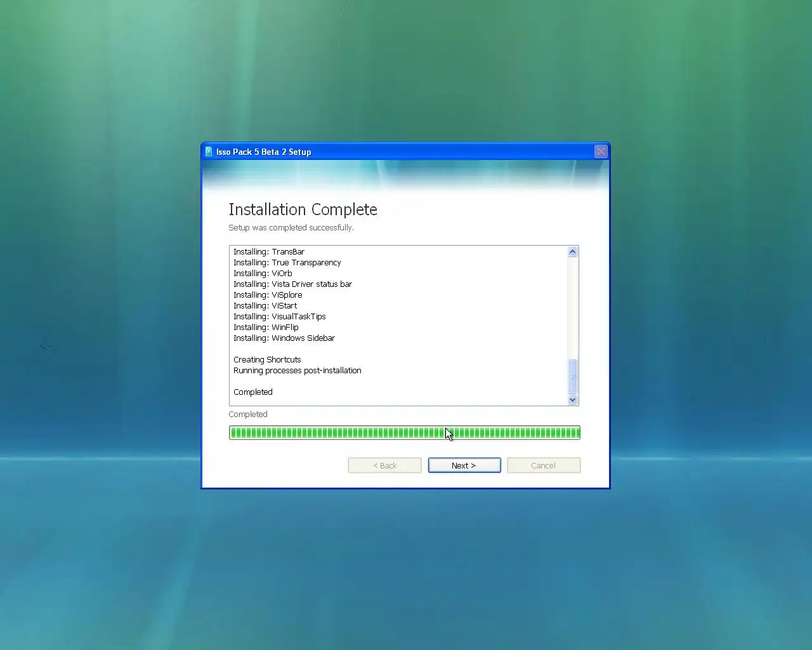Click the disabled Back button
This screenshot has height=650, width=812.
click(x=384, y=465)
